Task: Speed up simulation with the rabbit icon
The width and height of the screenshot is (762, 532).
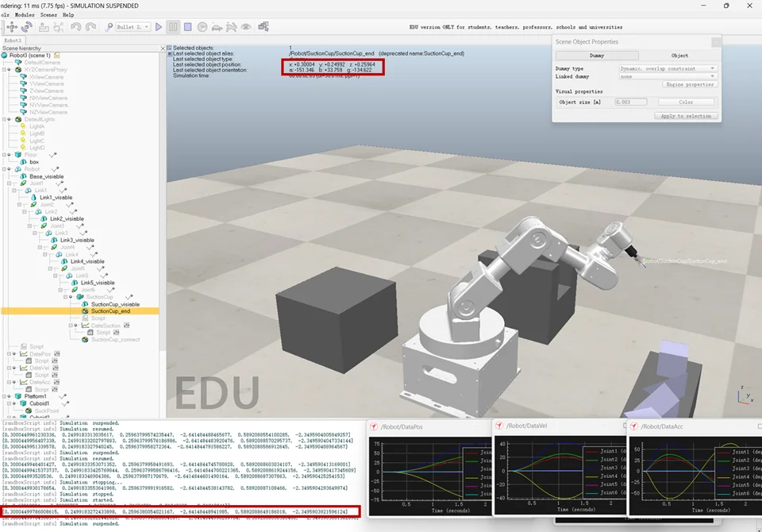Action: point(231,27)
